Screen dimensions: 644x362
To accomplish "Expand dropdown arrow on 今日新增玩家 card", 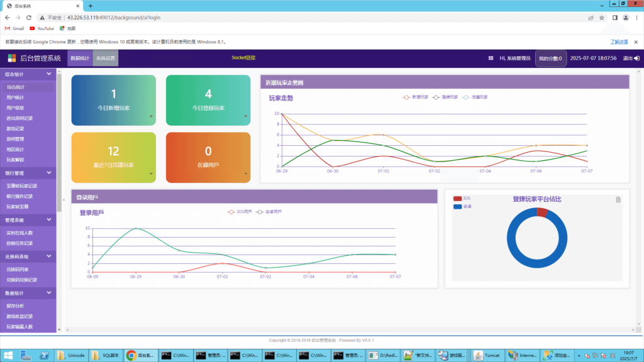I will click(150, 116).
